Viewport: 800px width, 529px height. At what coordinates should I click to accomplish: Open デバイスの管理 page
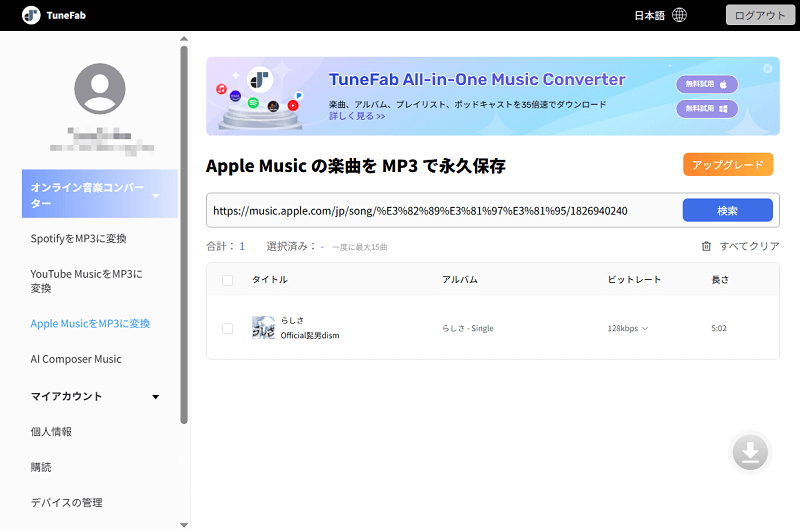click(x=66, y=502)
